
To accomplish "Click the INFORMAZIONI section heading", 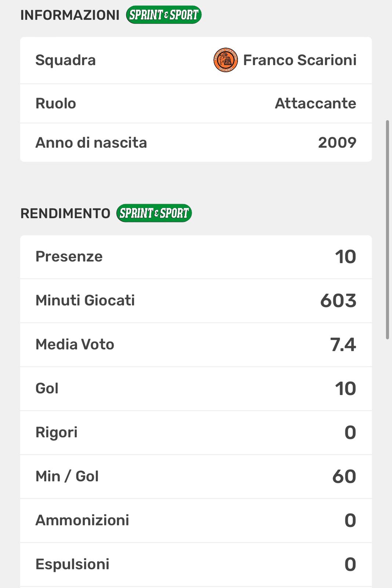I will click(x=70, y=15).
